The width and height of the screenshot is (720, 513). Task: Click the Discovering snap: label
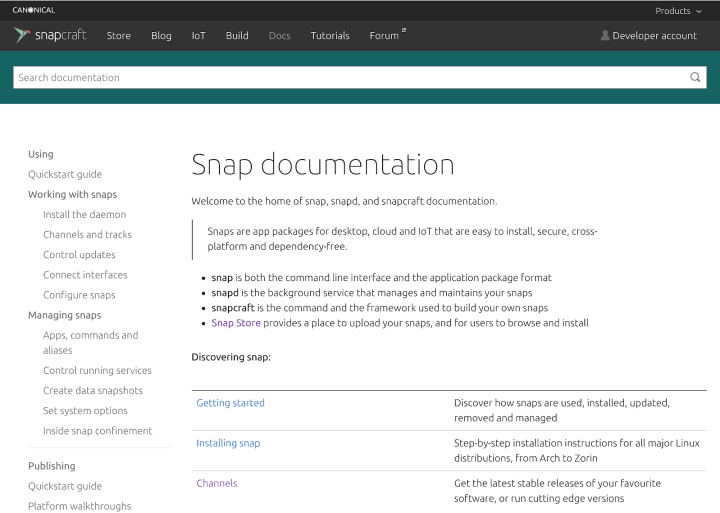pyautogui.click(x=231, y=357)
